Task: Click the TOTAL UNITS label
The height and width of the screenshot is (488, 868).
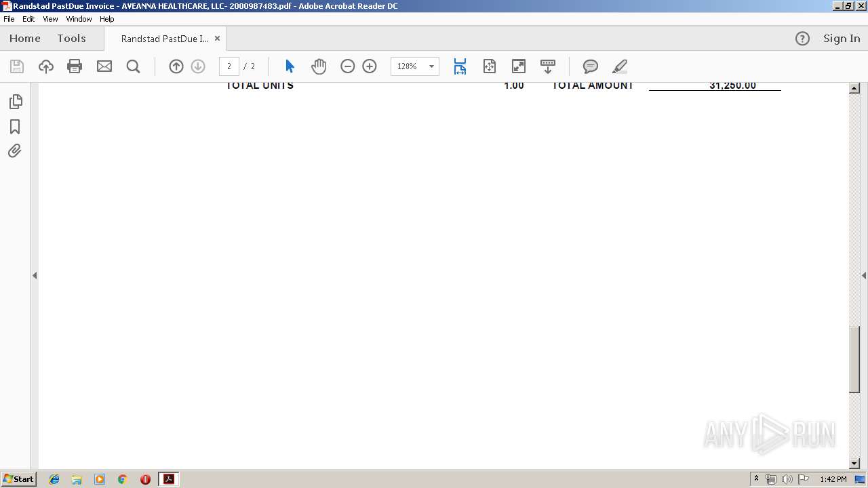Action: click(x=260, y=85)
